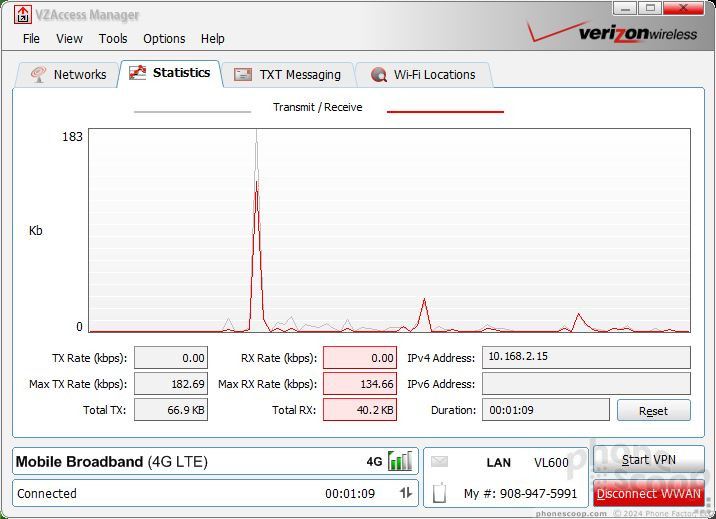The height and width of the screenshot is (519, 716).
Task: Click the Duration field 00:01:09
Action: point(546,410)
